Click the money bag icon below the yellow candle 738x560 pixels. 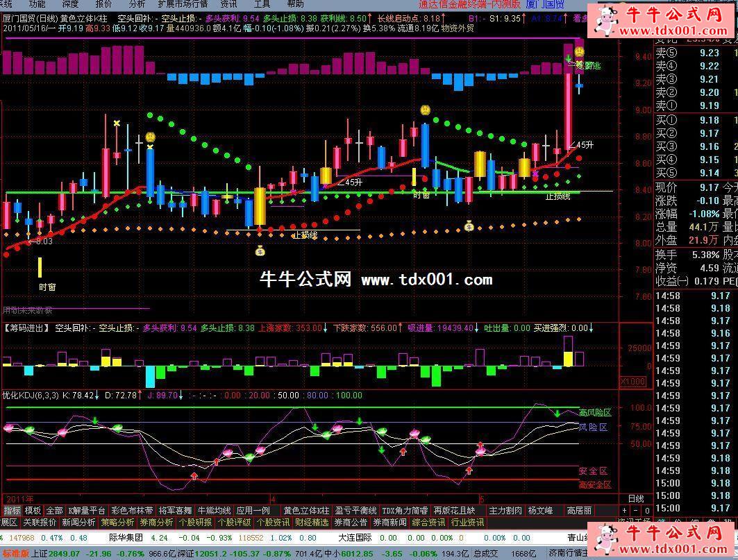(x=260, y=251)
